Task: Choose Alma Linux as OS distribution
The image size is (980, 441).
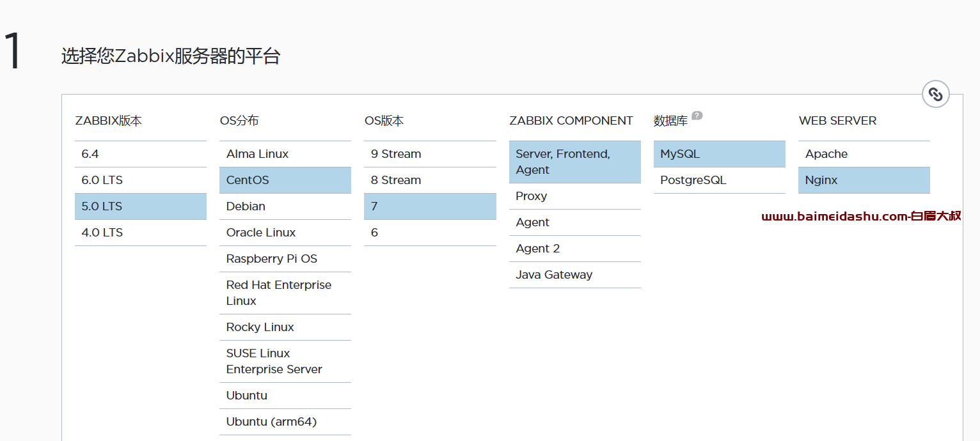Action: [x=285, y=154]
